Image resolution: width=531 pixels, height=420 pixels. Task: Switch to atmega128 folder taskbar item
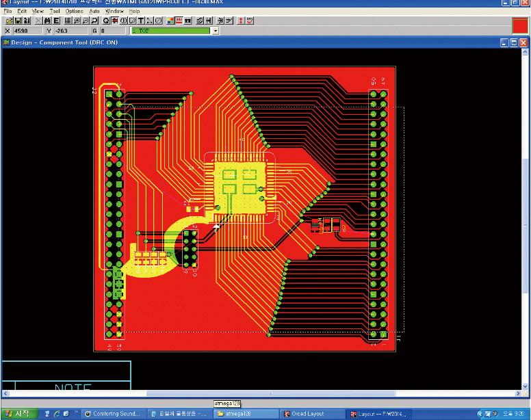pos(246,414)
